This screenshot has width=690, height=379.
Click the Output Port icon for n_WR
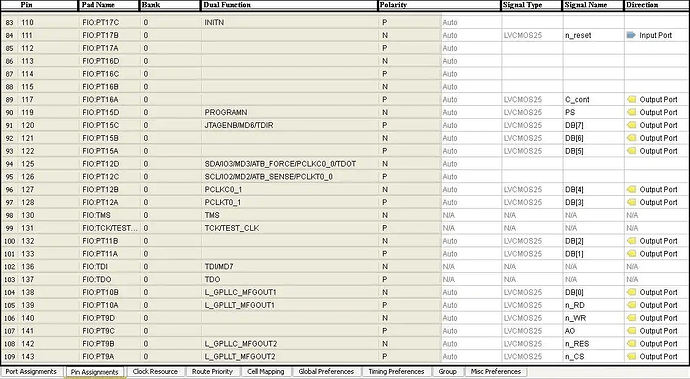tap(631, 318)
